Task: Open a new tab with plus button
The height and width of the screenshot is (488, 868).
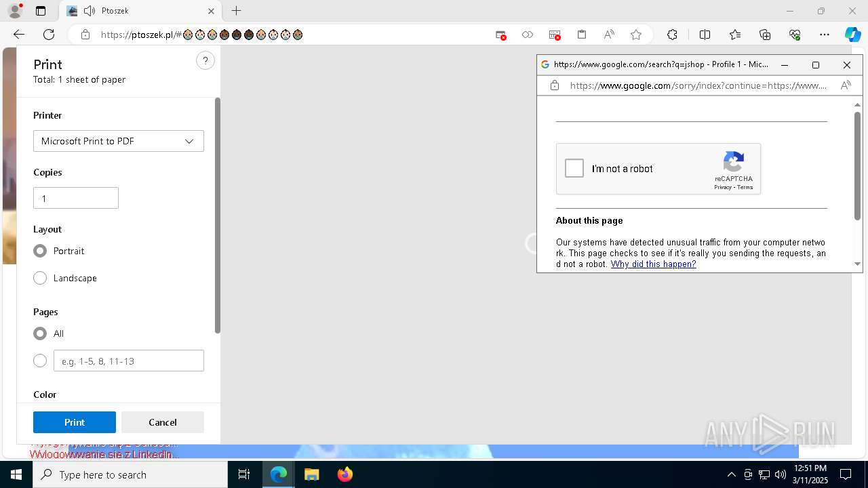Action: (236, 11)
